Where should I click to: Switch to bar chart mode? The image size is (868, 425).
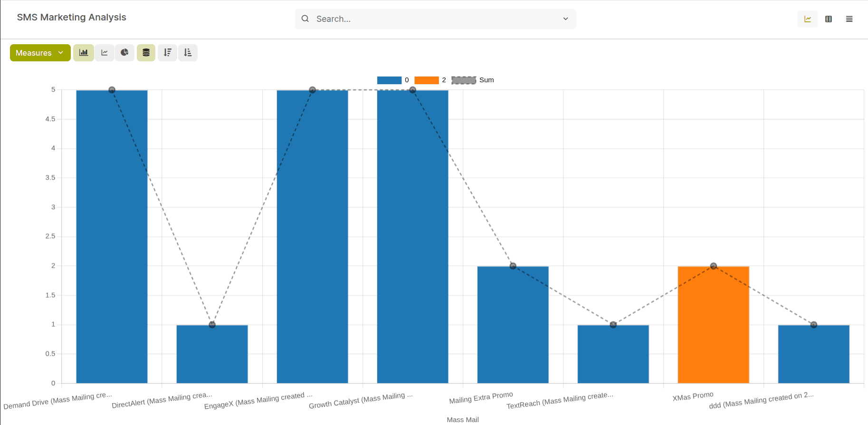pos(84,53)
